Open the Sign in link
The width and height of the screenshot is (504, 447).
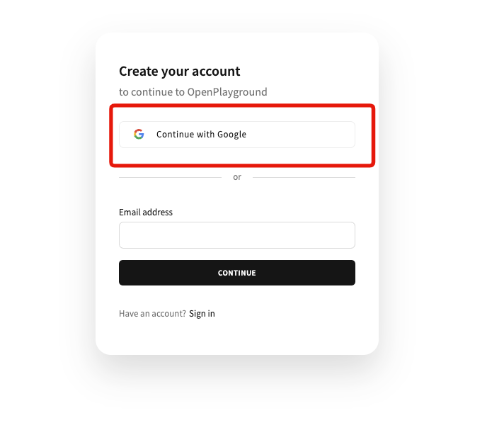click(202, 314)
